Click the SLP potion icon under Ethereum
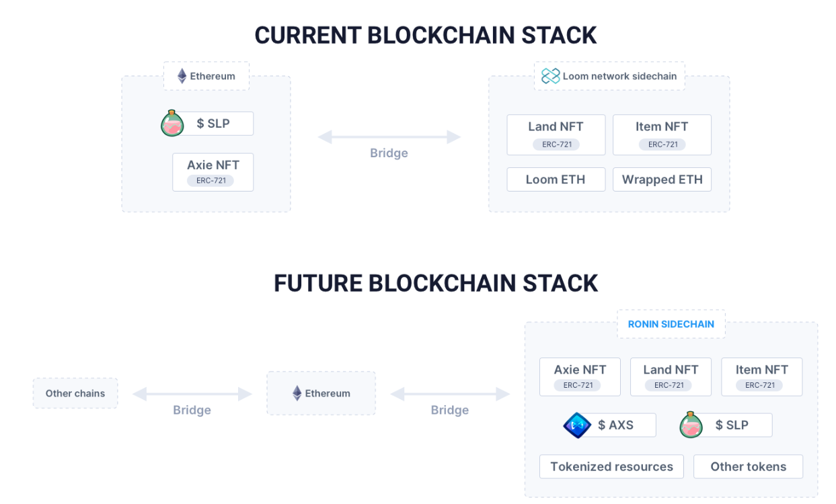This screenshot has width=836, height=504. [172, 124]
